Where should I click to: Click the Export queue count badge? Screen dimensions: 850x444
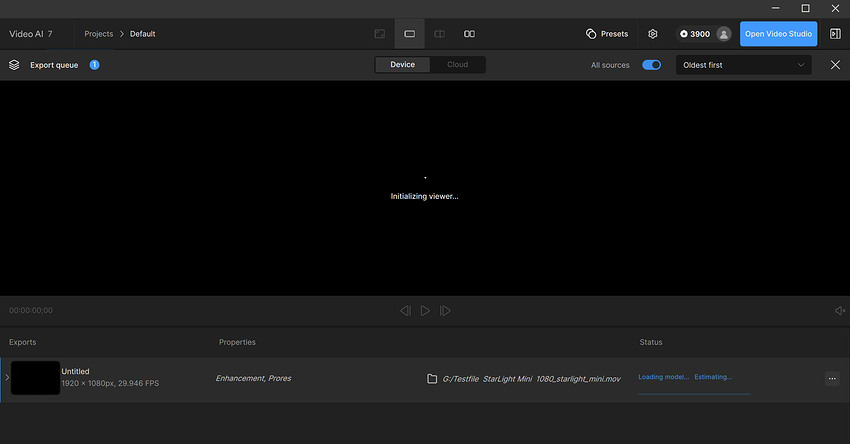click(x=94, y=65)
